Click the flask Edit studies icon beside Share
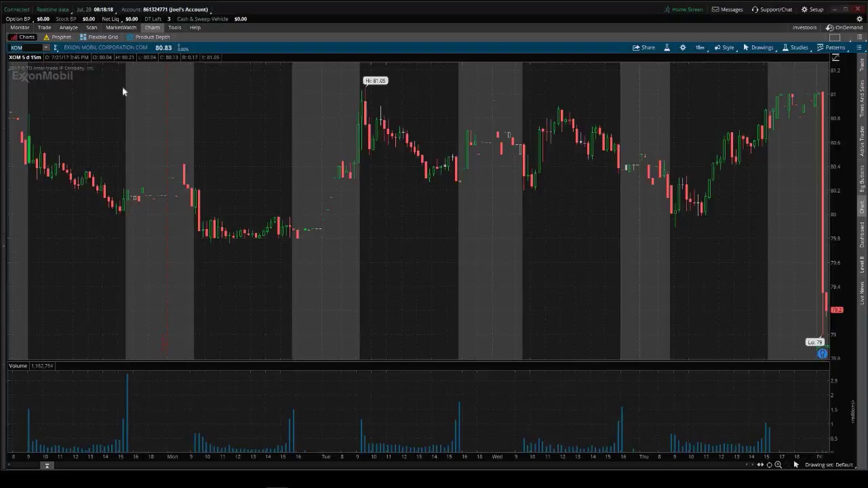 667,47
